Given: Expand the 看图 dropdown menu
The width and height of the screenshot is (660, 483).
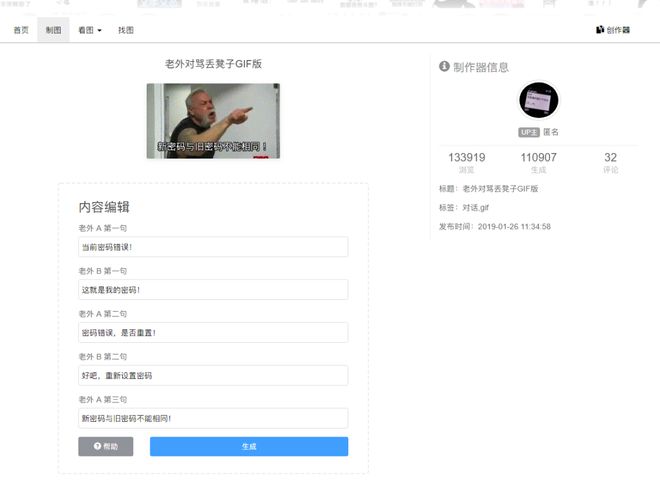Looking at the screenshot, I should coord(90,30).
